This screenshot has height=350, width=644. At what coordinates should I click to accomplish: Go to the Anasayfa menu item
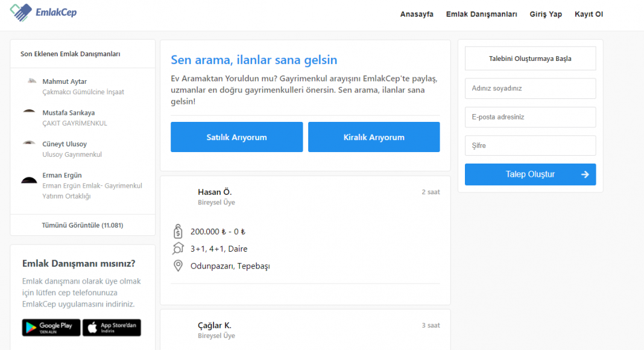(417, 14)
